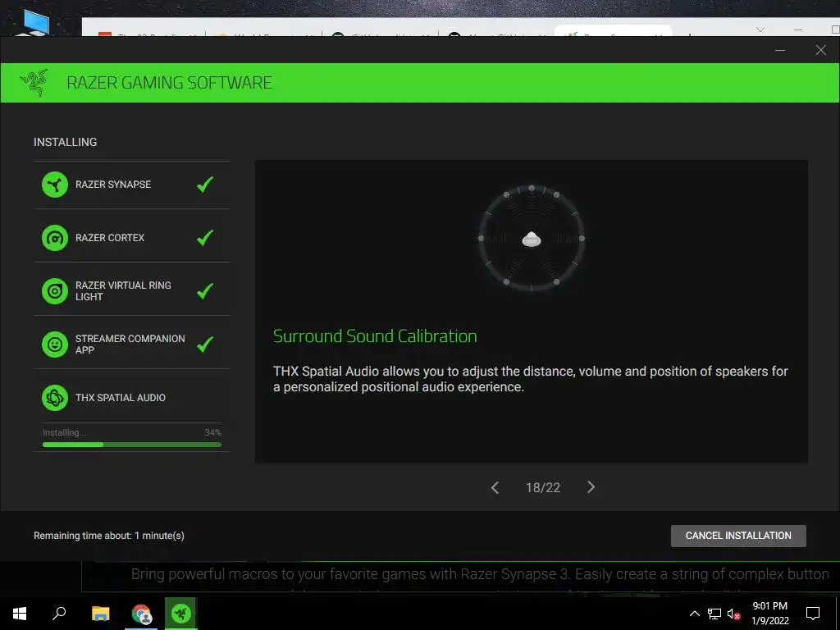The height and width of the screenshot is (630, 840).
Task: Click the Surround Sound Calibration heading
Action: click(x=375, y=336)
